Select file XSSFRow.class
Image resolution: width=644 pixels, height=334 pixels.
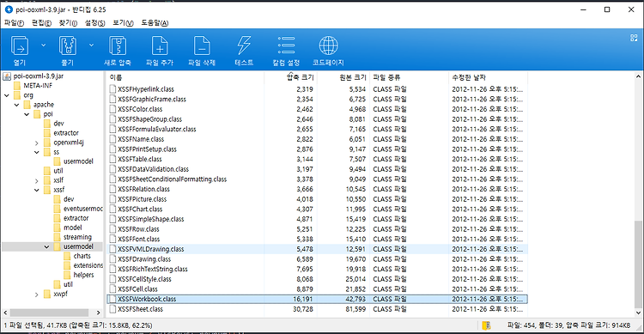click(x=138, y=229)
